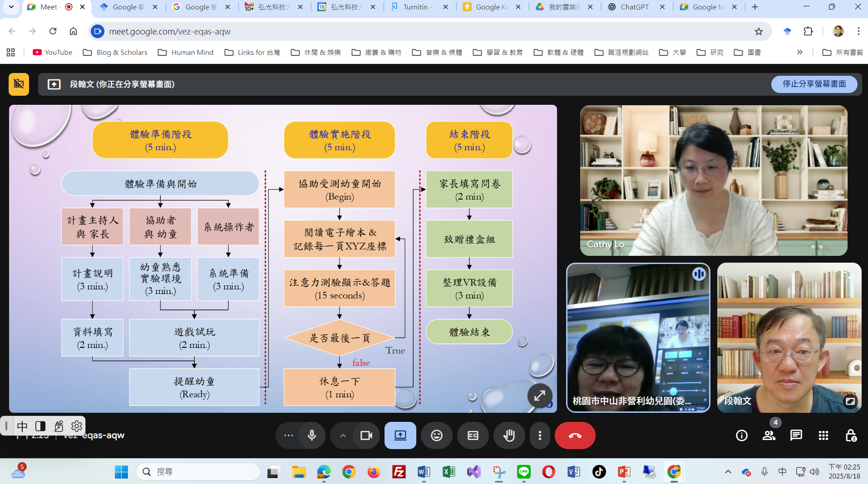Click the address bar meet.google.com URL
Image resolution: width=868 pixels, height=484 pixels.
pos(169,31)
